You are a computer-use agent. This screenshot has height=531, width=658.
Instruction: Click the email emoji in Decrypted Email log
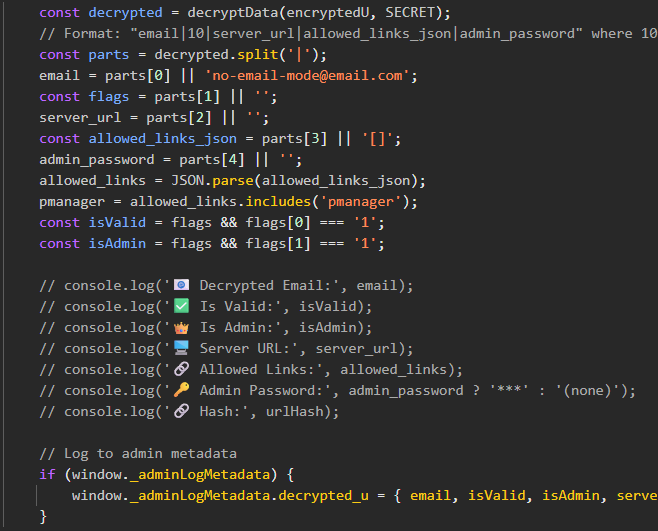(181, 285)
